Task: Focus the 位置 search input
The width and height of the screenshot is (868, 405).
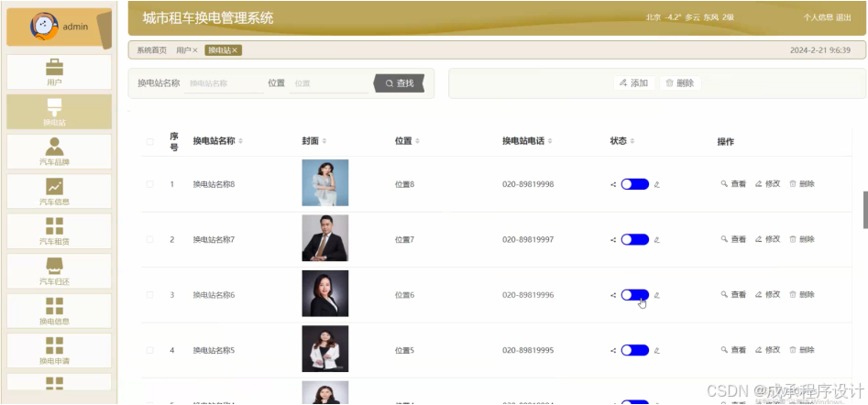Action: [x=329, y=83]
